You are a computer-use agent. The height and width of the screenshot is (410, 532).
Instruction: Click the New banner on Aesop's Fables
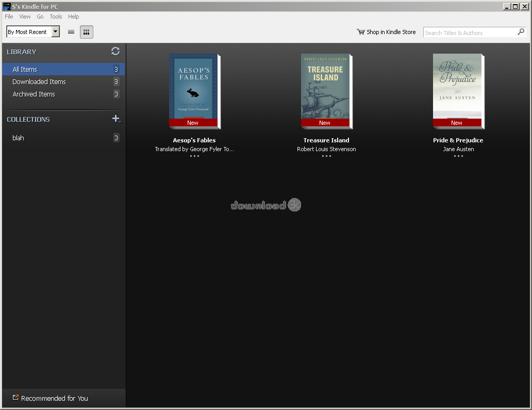(193, 123)
